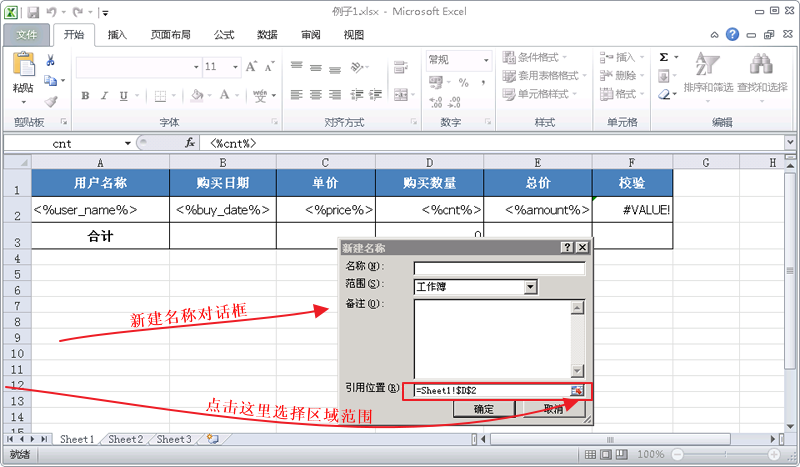
Task: Click Page Layout view button
Action: pyautogui.click(x=606, y=454)
